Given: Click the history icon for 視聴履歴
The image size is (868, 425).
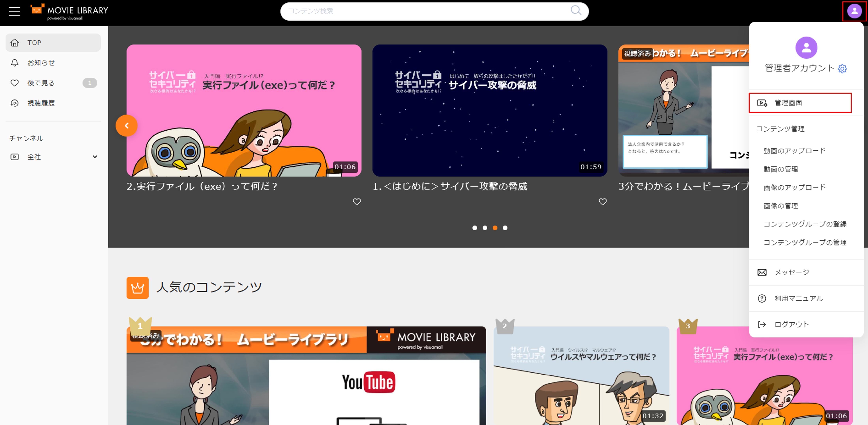Looking at the screenshot, I should pyautogui.click(x=14, y=103).
